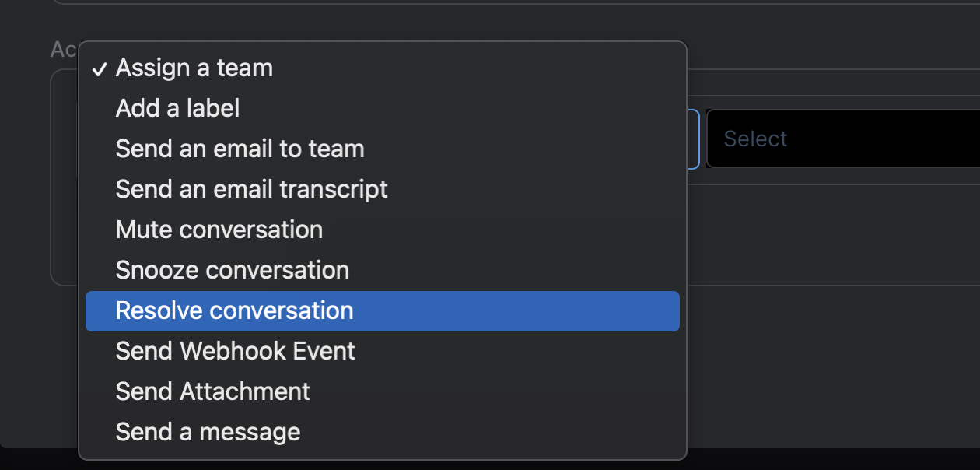Choose 'Send Webhook Event' action
The width and height of the screenshot is (980, 470).
click(x=235, y=351)
